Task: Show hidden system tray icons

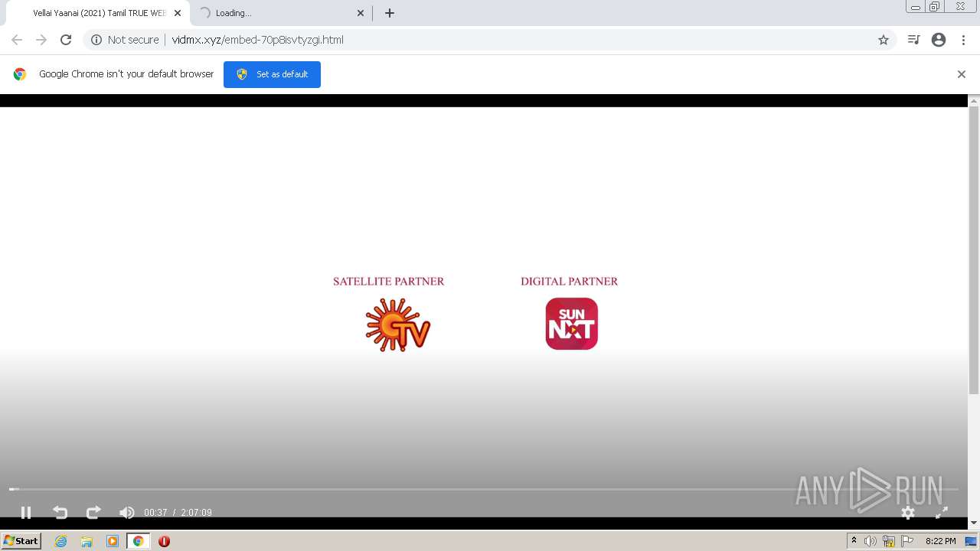Action: pos(854,541)
